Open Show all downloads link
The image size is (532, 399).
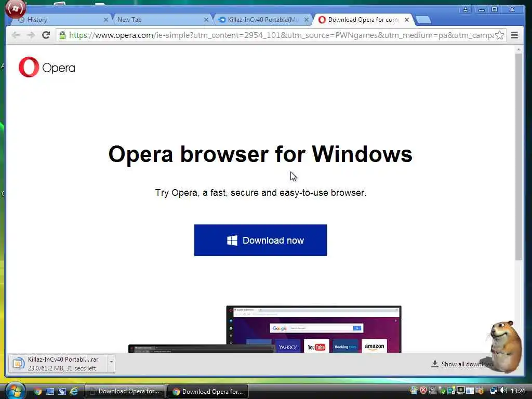466,364
